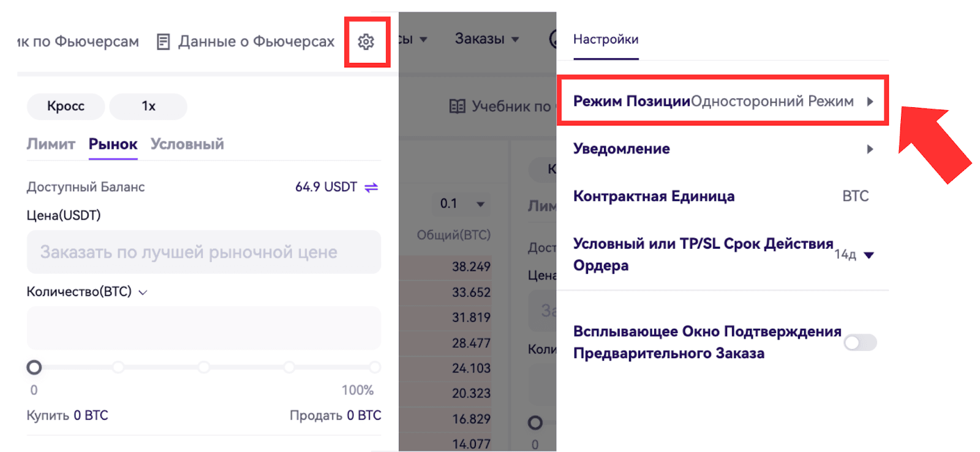The height and width of the screenshot is (452, 980).
Task: Expand the Position Mode setting arrow
Action: 870,102
